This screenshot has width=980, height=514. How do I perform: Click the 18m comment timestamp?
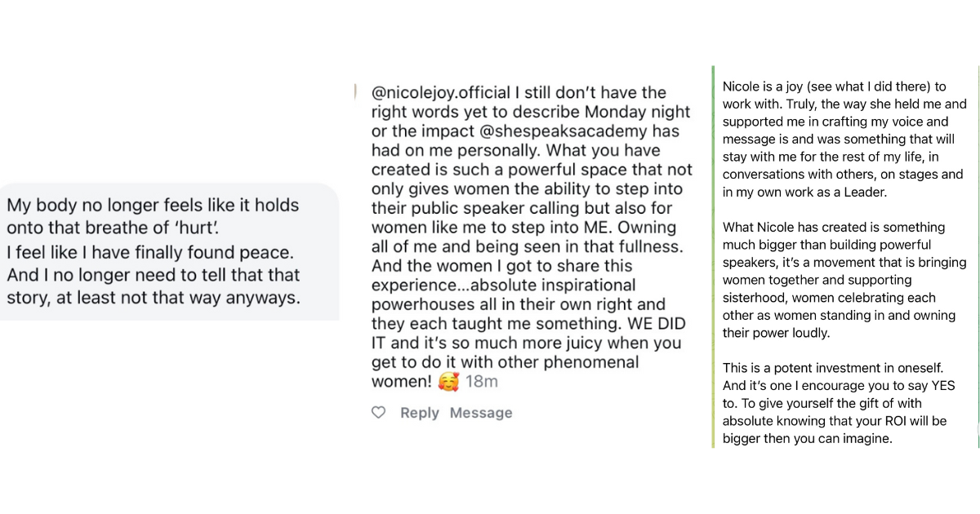click(481, 381)
